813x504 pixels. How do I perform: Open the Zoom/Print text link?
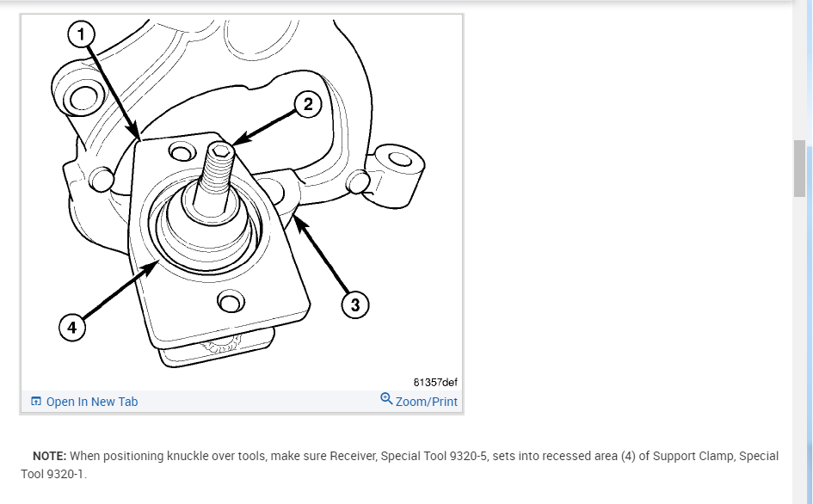click(426, 402)
